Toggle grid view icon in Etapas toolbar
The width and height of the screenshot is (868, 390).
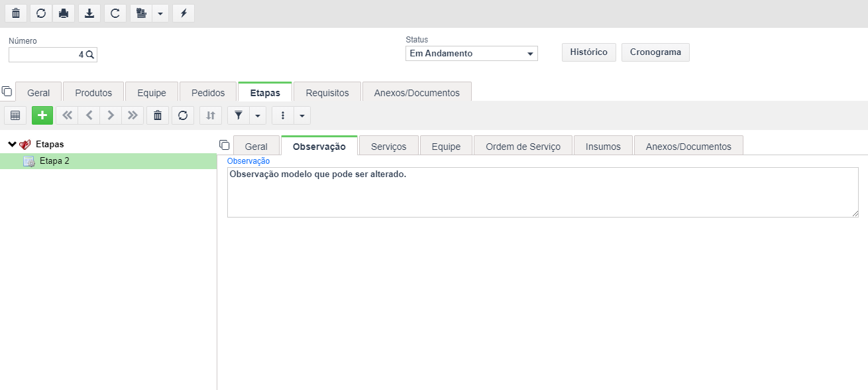point(15,115)
